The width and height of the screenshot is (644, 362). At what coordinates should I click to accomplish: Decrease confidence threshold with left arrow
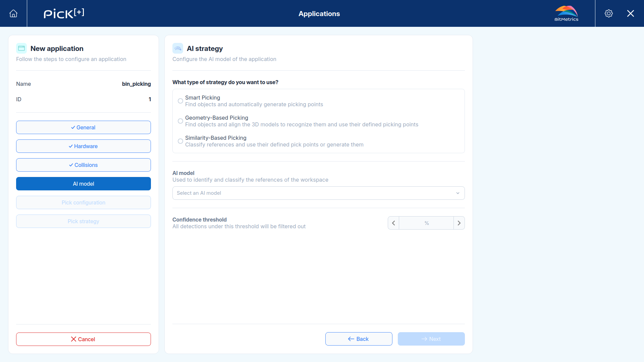point(393,223)
